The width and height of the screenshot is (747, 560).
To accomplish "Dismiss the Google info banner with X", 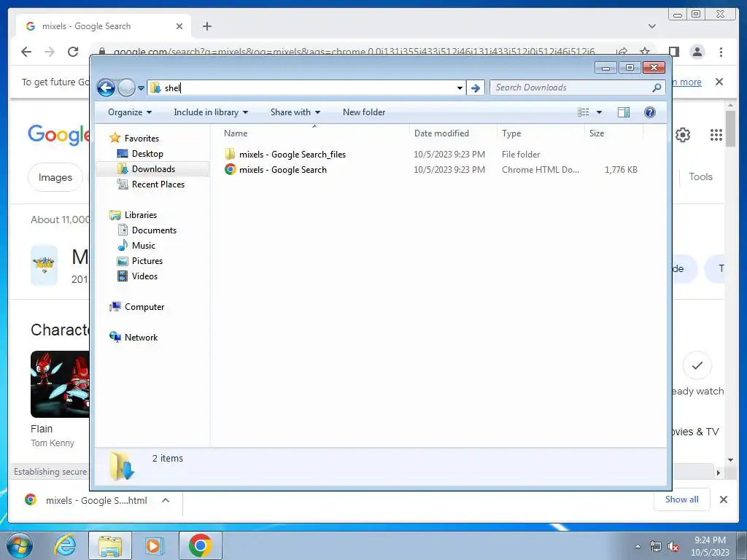I will point(719,82).
